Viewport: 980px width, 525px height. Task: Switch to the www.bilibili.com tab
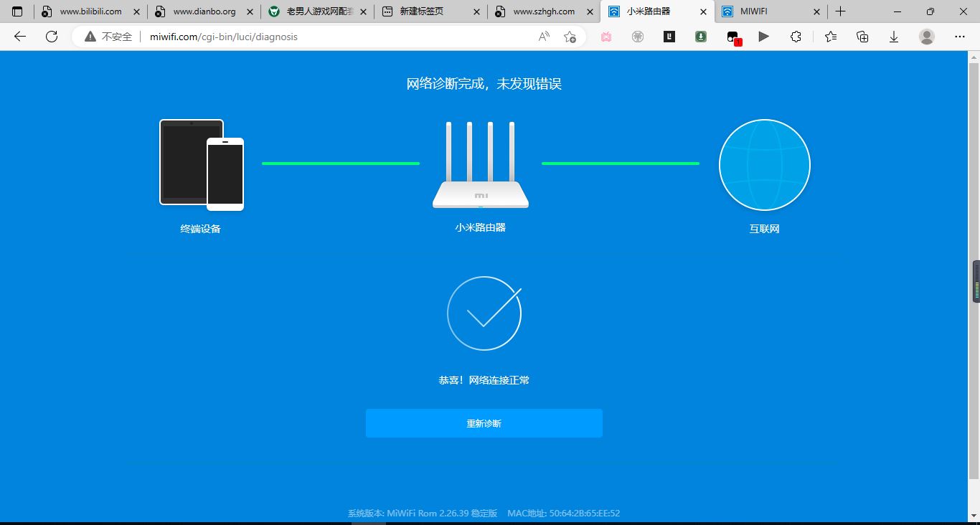click(x=90, y=11)
